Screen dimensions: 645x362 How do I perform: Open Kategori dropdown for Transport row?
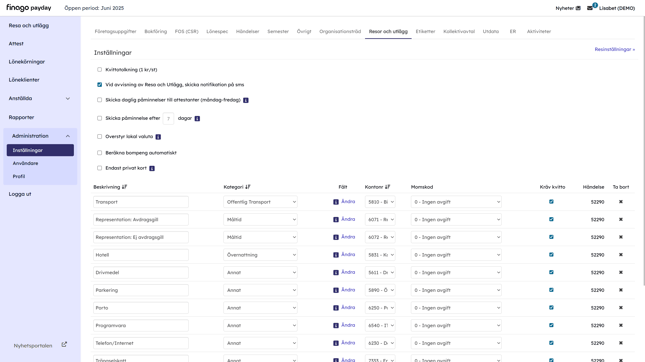[x=261, y=202]
